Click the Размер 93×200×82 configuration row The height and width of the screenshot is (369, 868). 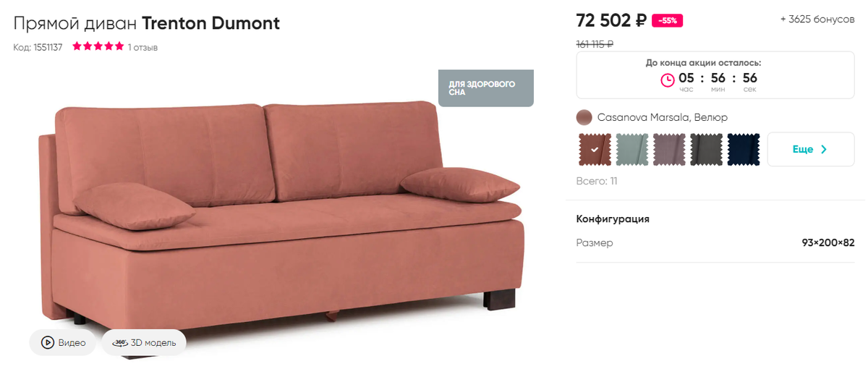(x=715, y=243)
